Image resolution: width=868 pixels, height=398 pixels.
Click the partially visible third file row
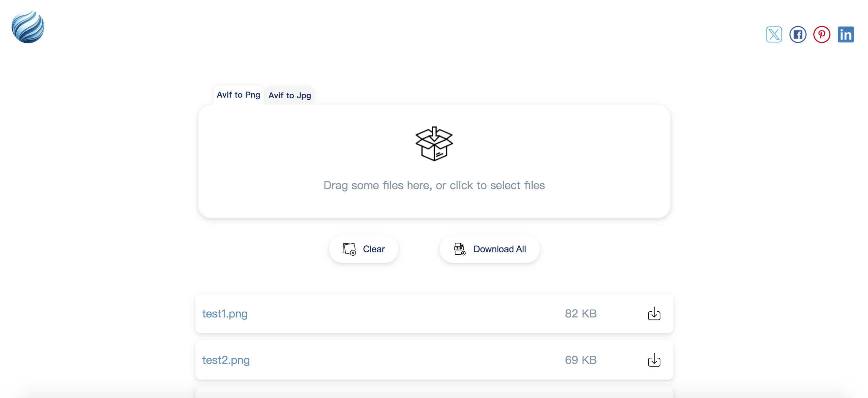click(434, 393)
